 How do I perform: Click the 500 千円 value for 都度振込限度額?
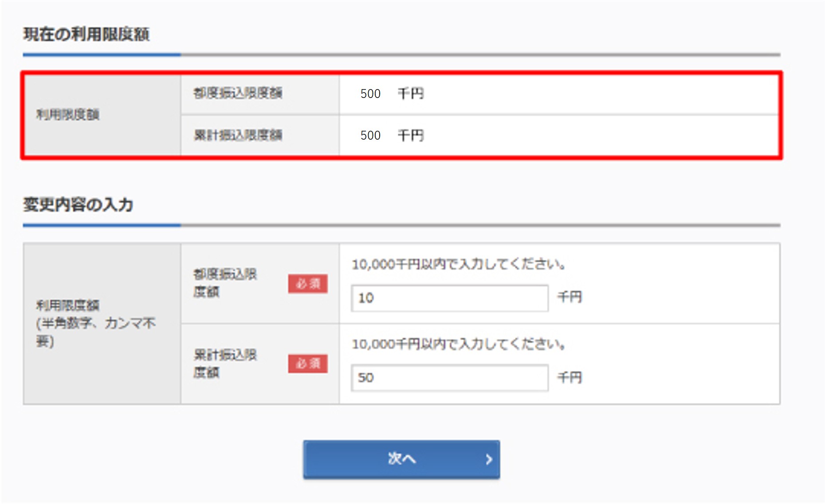click(x=392, y=94)
